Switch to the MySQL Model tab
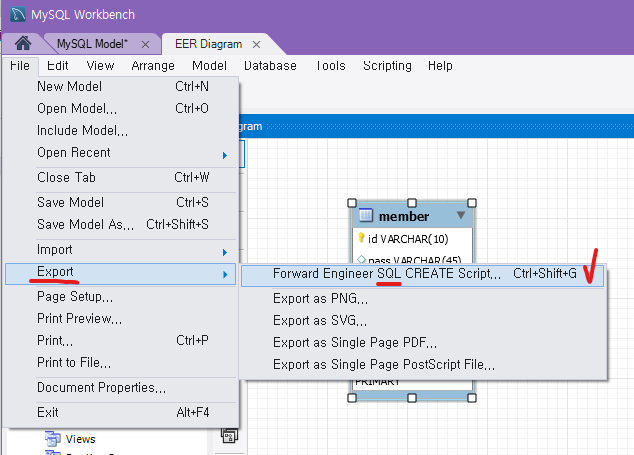Image resolution: width=634 pixels, height=455 pixels. 92,44
